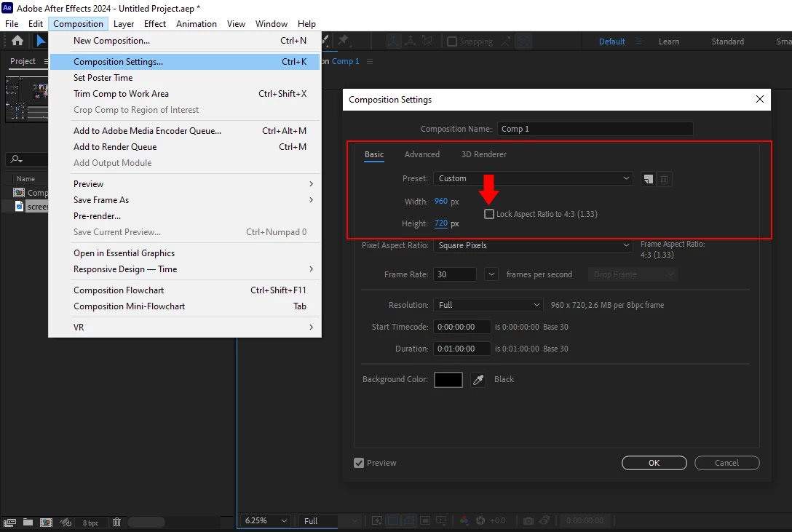Select the View Axis mode icon
This screenshot has width=792, height=532.
pyautogui.click(x=427, y=41)
